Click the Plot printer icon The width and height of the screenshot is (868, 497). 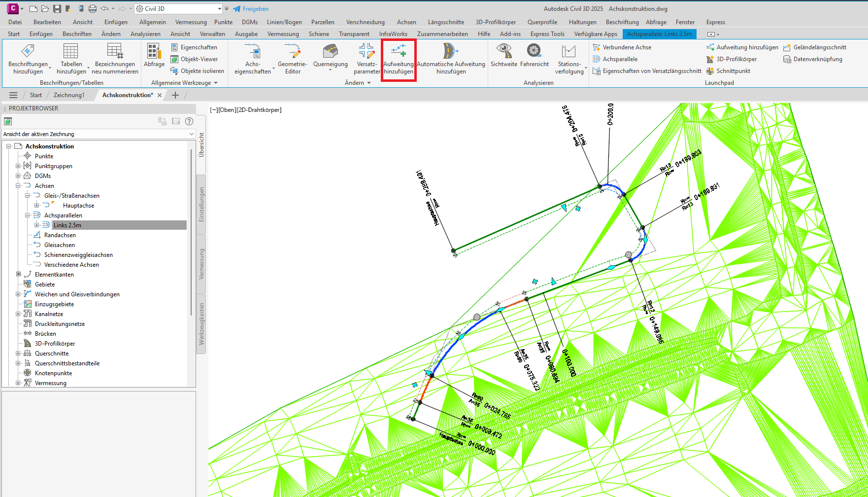92,9
